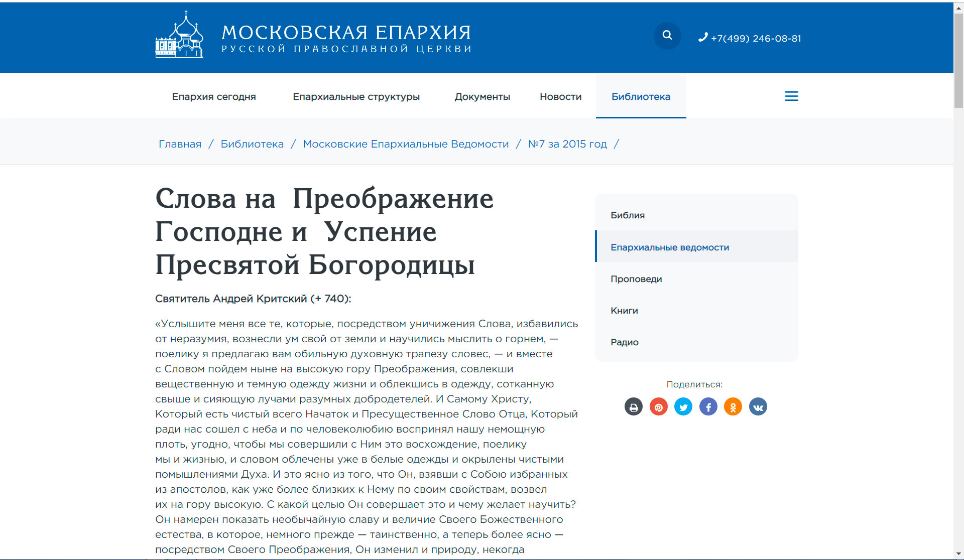Screen dimensions: 964x560
Task: Share the article on Odnoklassniki
Action: point(733,406)
